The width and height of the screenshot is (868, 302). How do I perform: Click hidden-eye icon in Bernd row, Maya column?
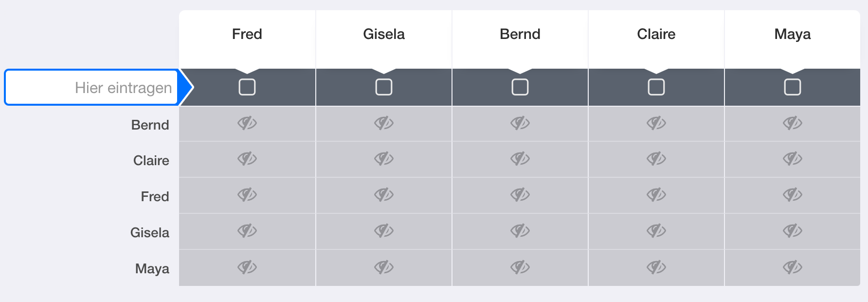[792, 123]
